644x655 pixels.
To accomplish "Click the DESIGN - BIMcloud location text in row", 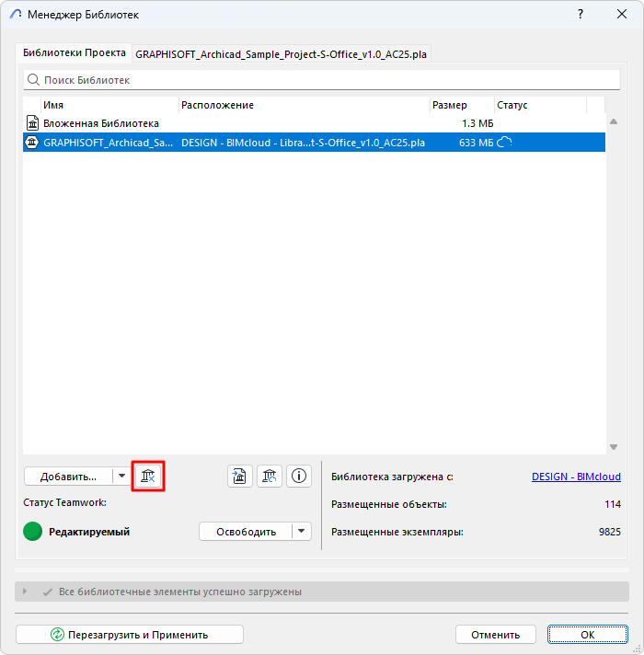I will click(303, 143).
